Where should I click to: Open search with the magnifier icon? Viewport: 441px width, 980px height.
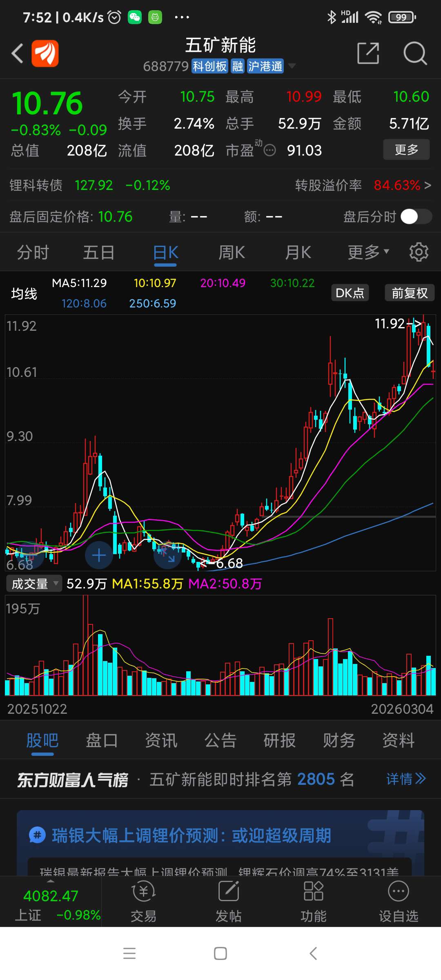[415, 53]
